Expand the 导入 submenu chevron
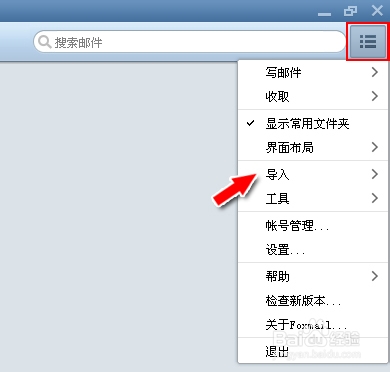 tap(375, 174)
